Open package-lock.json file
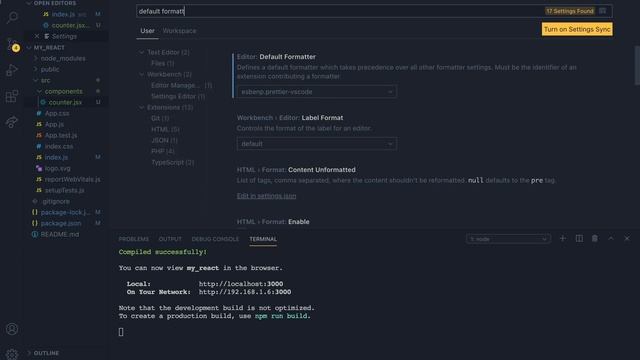 (x=65, y=212)
